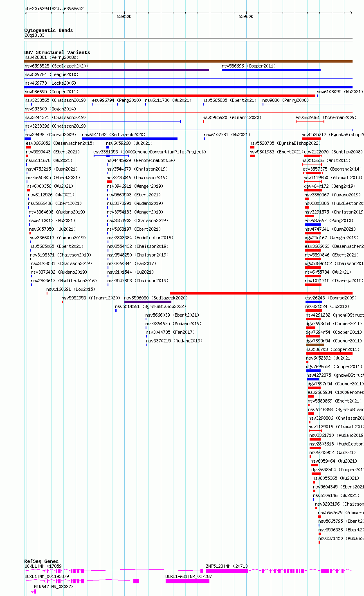Screen dimensions: 364x596
Task: Click the RefSeq Genes track title
Action: (41, 561)
